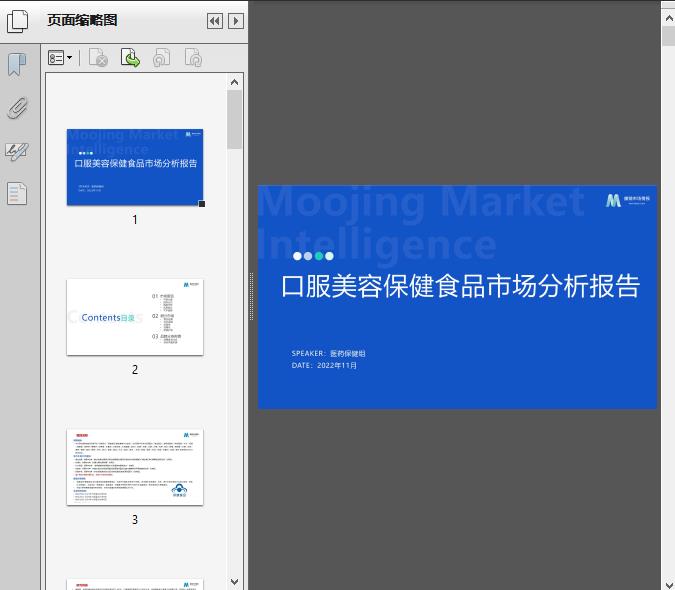Click the delete page icon
This screenshot has width=675, height=590.
[98, 58]
